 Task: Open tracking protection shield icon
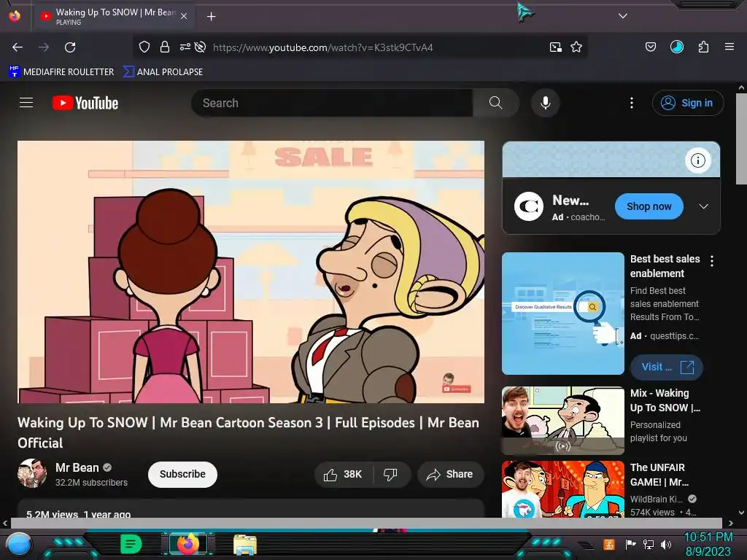144,47
